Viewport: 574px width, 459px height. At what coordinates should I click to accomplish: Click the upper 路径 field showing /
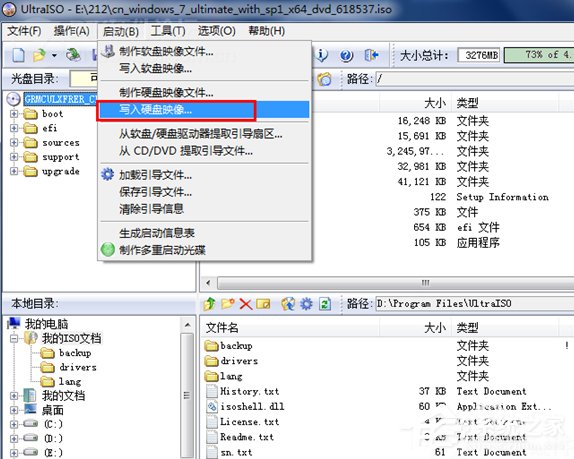(475, 79)
